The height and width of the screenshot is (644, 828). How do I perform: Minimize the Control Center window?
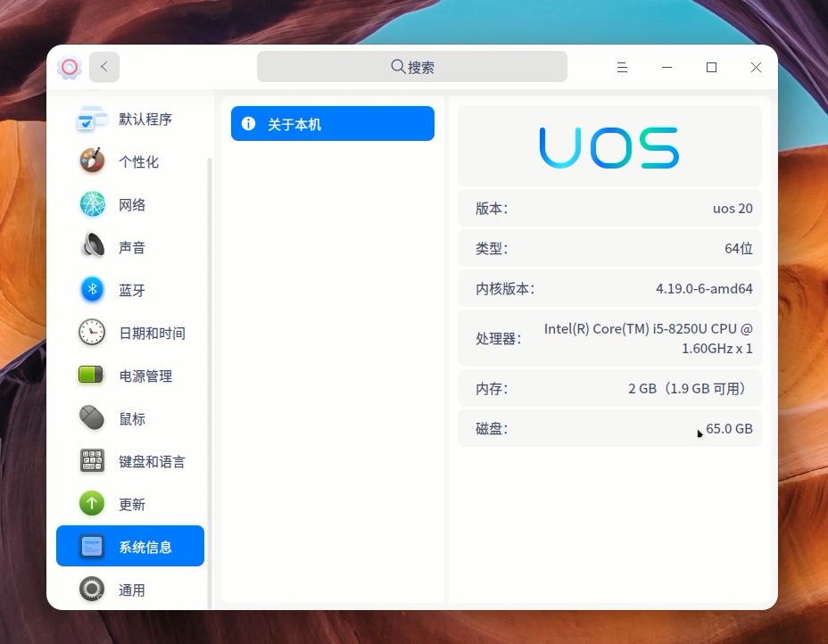pos(667,67)
